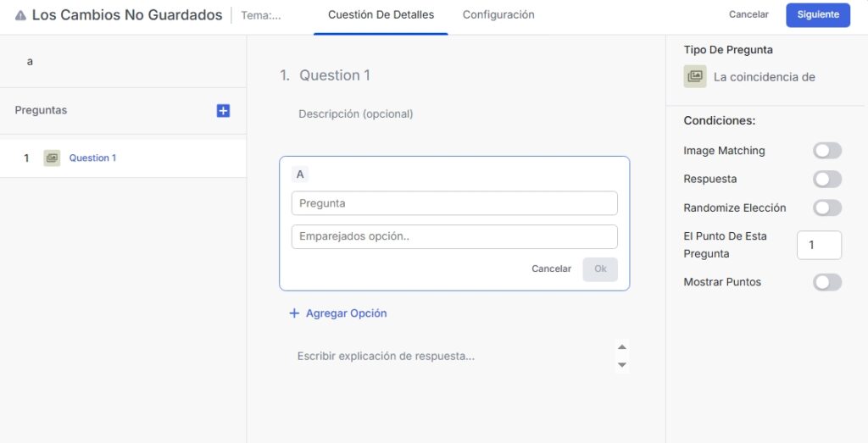
Task: Click the question type image icon
Action: pyautogui.click(x=695, y=77)
